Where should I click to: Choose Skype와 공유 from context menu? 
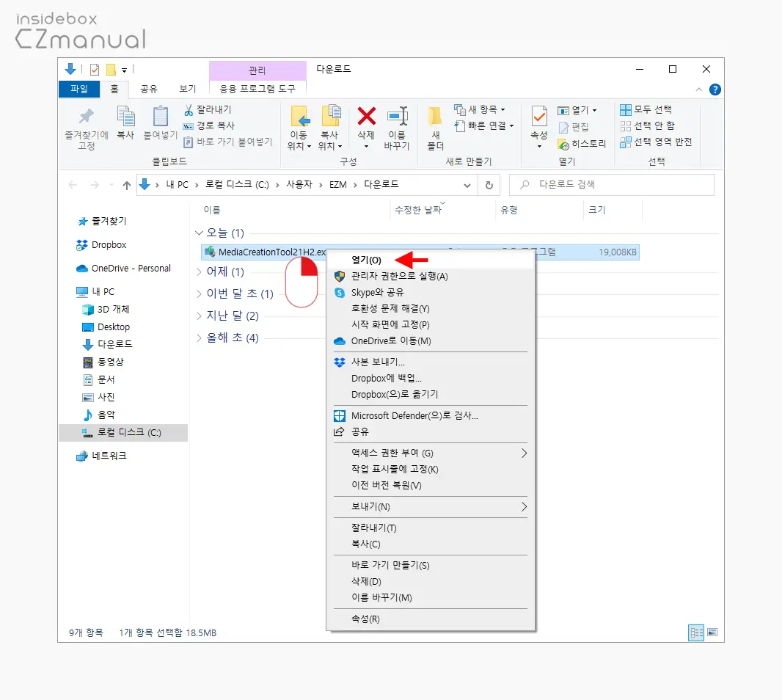click(x=430, y=292)
